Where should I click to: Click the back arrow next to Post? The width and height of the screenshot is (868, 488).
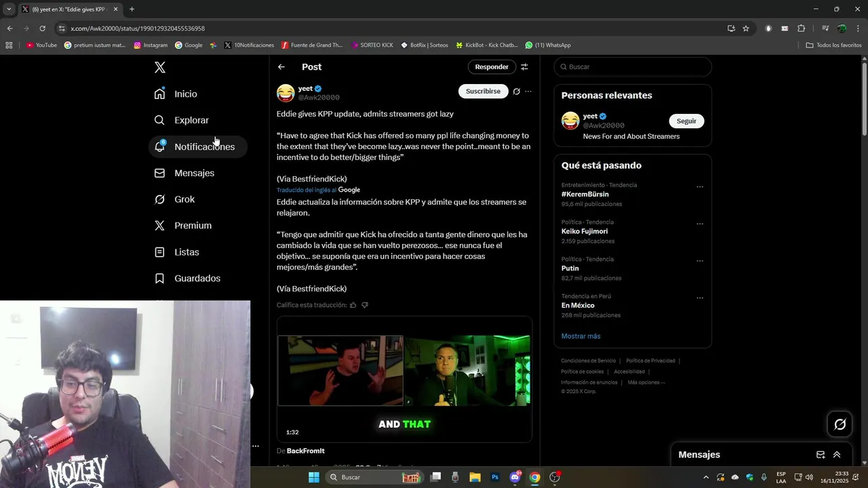tap(281, 67)
